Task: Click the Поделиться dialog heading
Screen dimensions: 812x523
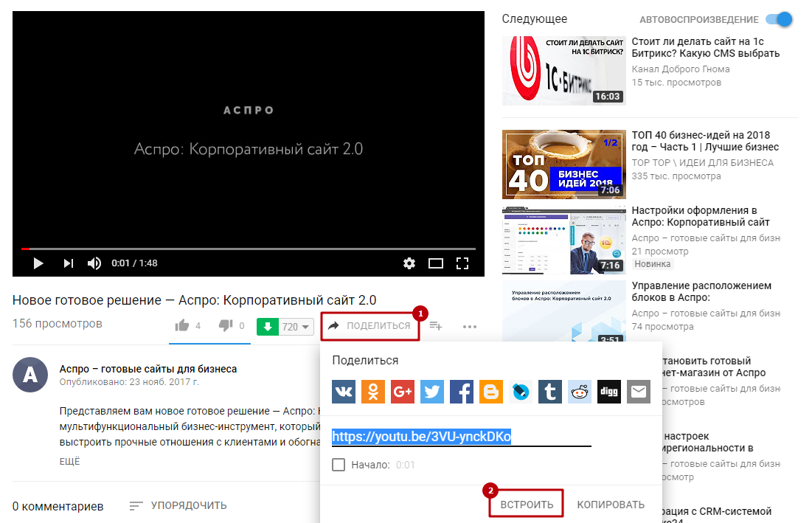Action: pos(365,361)
